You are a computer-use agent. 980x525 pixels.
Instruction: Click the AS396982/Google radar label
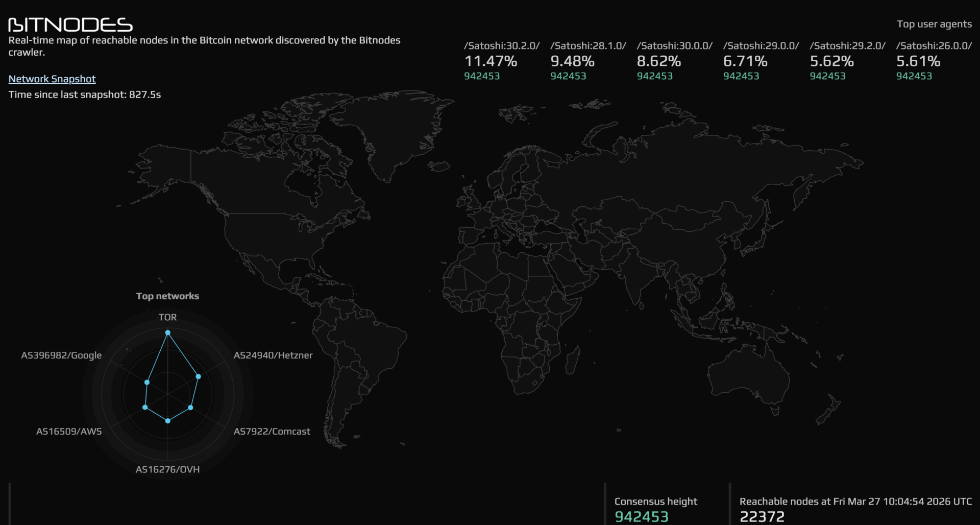(x=61, y=355)
